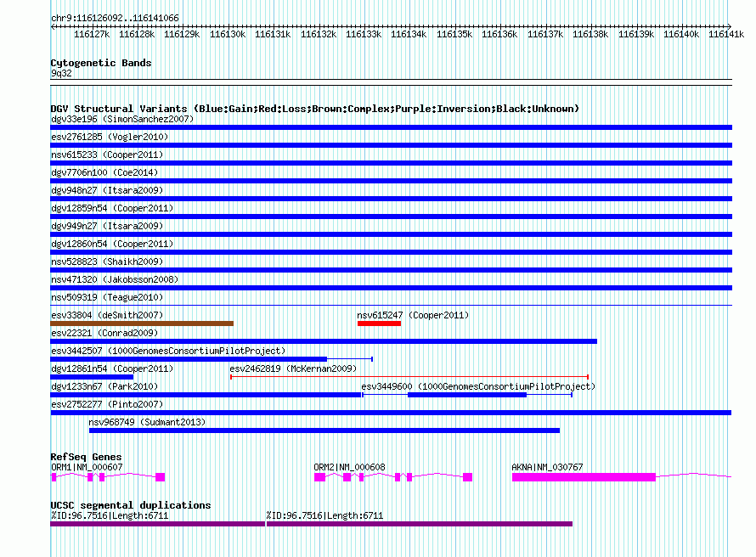Click the 116134k ruler tick label

tap(409, 34)
